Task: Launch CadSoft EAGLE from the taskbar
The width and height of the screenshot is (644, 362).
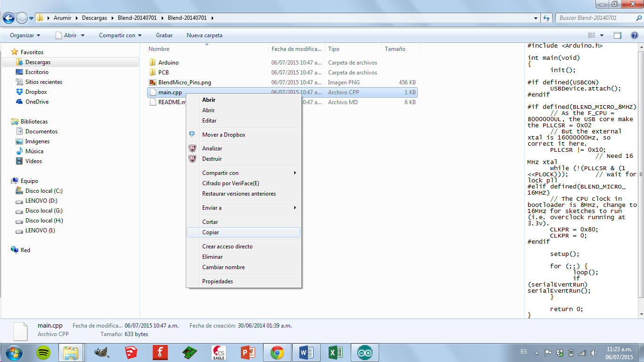Action: pyautogui.click(x=219, y=352)
